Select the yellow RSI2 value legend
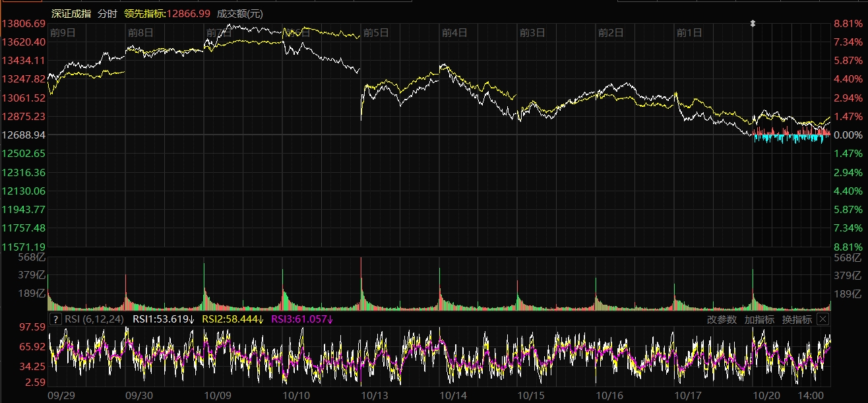This screenshot has width=868, height=403. click(232, 319)
